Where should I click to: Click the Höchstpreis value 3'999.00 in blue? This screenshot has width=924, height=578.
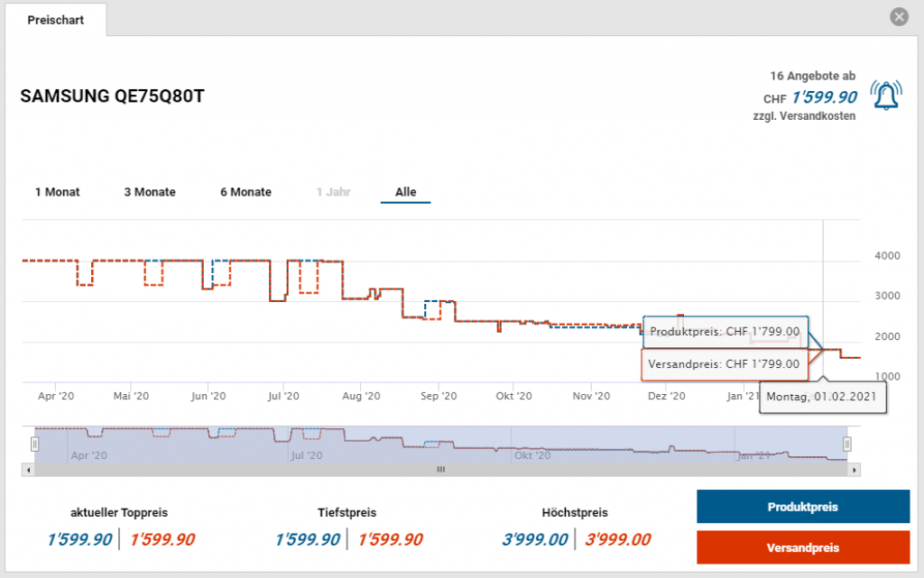(535, 540)
